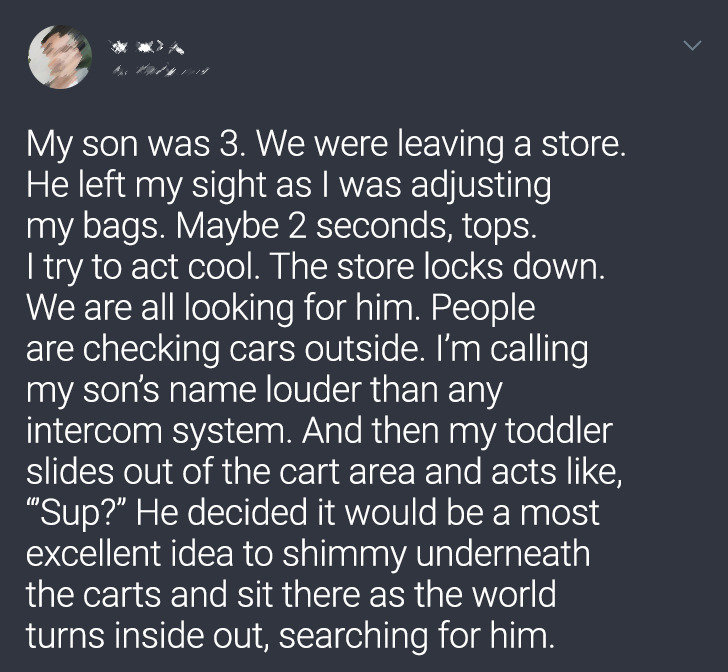
Task: Expand the tweet options chevron
Action: [x=692, y=46]
